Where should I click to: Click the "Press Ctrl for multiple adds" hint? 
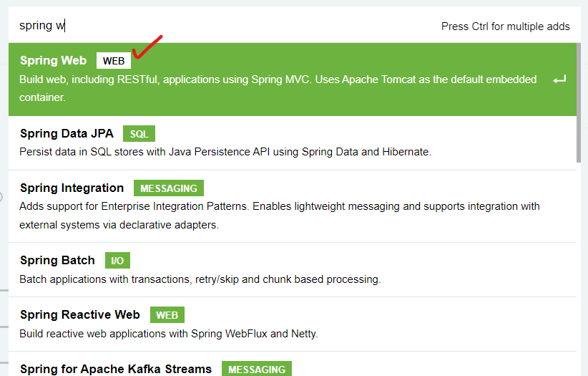[x=506, y=26]
